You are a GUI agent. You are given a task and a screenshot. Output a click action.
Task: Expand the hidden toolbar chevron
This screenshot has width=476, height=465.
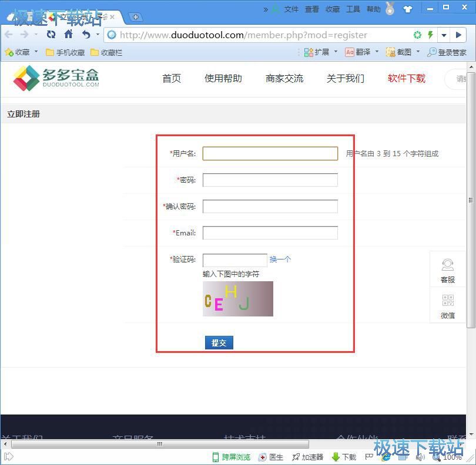click(x=266, y=9)
